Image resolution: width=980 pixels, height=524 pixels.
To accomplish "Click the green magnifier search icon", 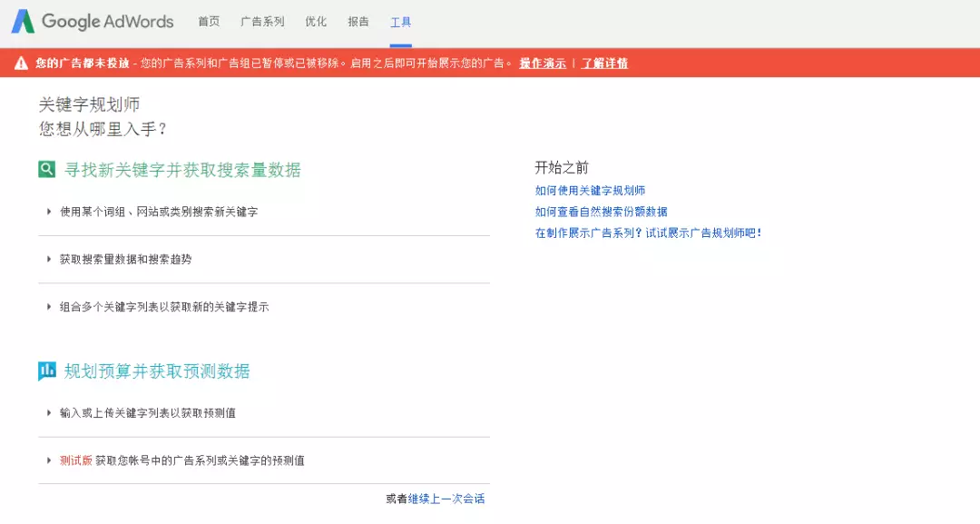I will (47, 170).
